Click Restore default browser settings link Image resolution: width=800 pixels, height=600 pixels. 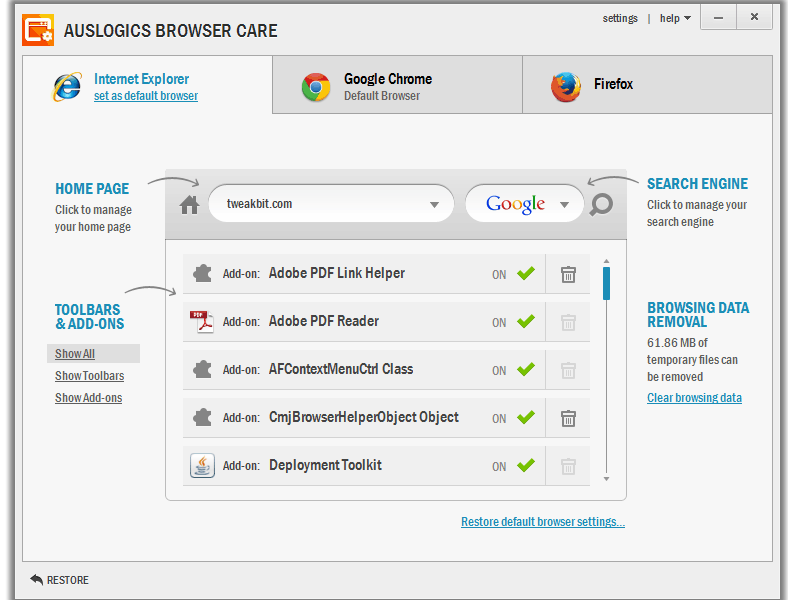click(543, 521)
